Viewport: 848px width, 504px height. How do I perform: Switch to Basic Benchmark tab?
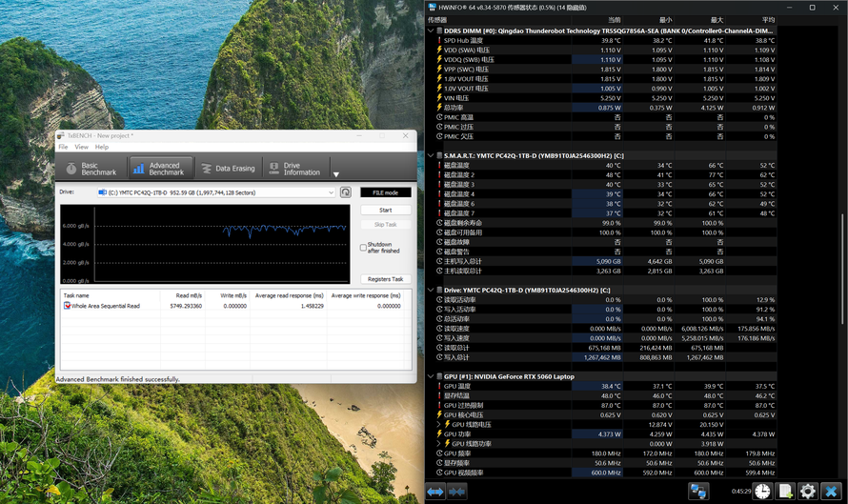(x=91, y=169)
